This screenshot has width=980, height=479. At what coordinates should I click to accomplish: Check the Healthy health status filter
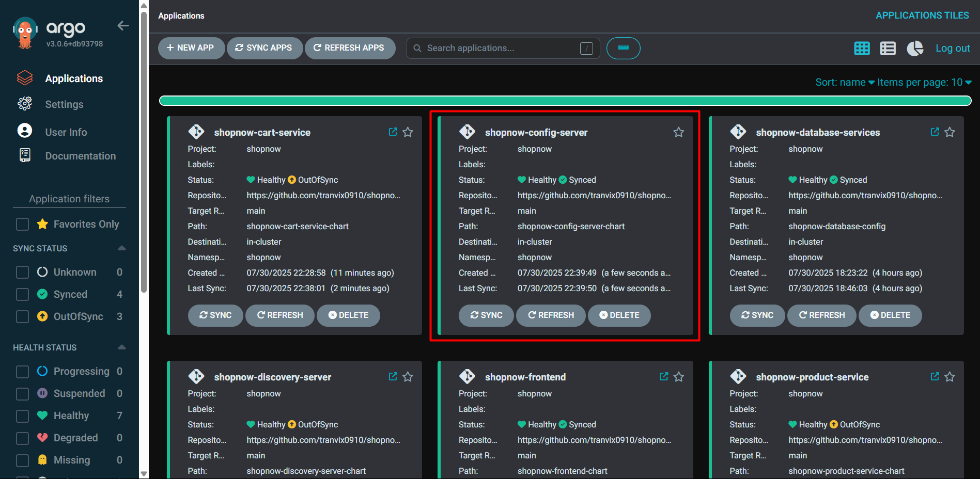point(22,416)
